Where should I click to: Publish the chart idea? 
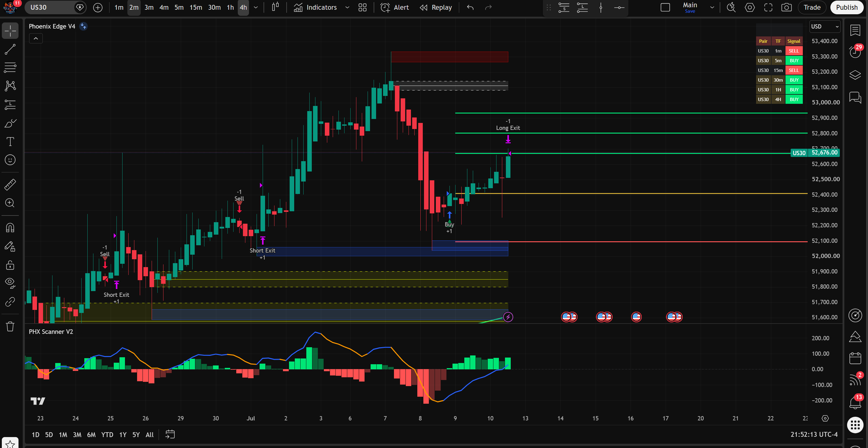847,7
